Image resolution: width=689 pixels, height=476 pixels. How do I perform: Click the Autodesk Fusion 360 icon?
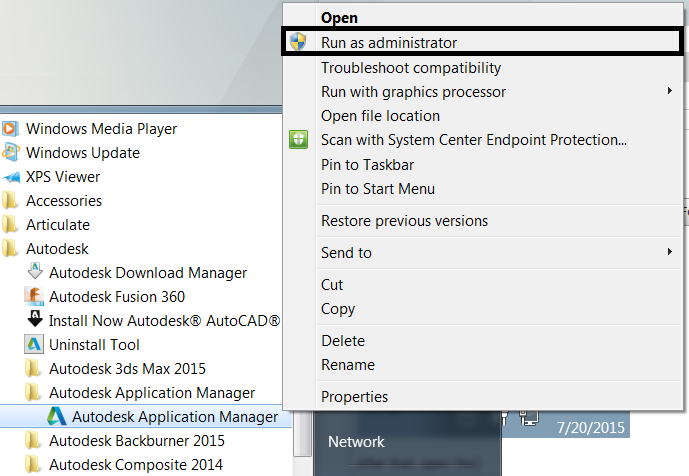coord(34,297)
